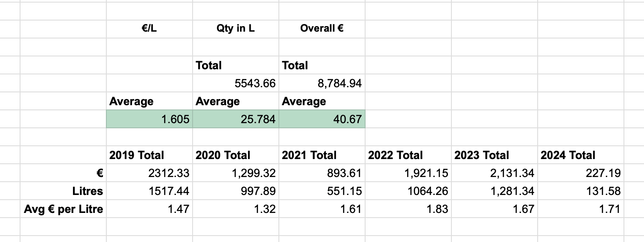
Task: Select the 2024 Total header cell
Action: point(580,155)
